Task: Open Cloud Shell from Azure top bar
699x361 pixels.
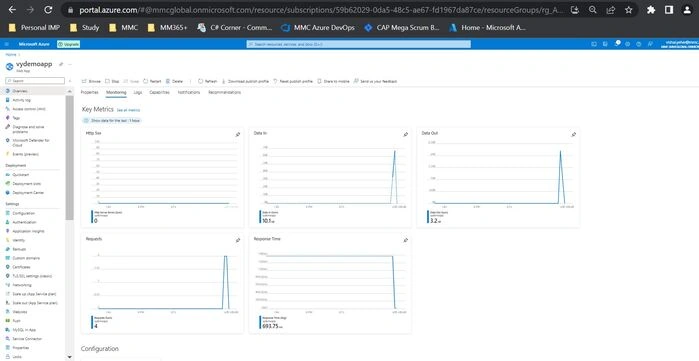Action: [x=594, y=44]
